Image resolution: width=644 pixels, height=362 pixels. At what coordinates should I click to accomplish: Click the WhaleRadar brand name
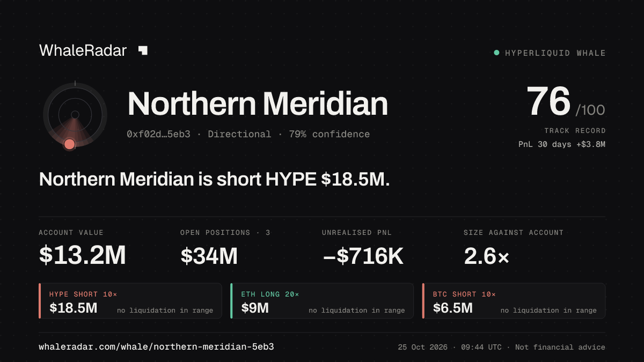pyautogui.click(x=83, y=50)
